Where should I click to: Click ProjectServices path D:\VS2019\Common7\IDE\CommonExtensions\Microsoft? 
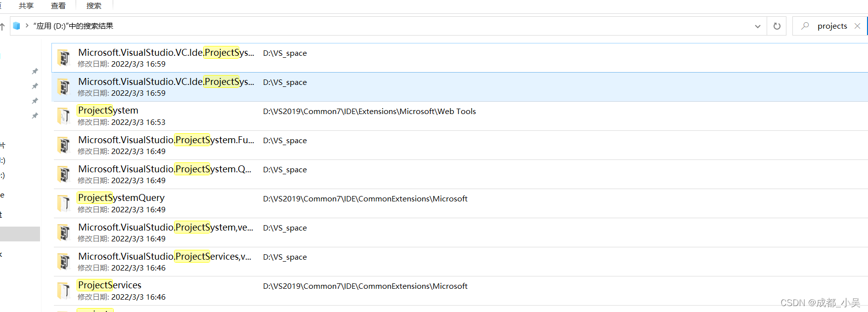(365, 286)
